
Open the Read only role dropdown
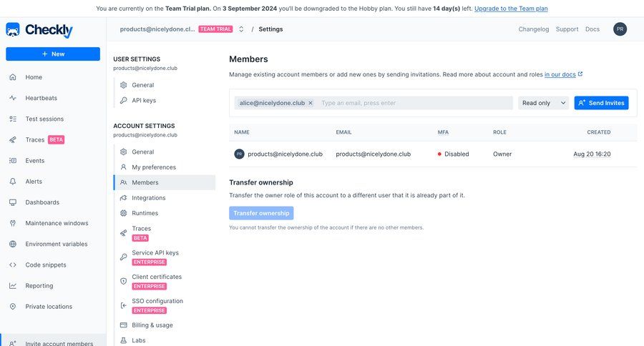pyautogui.click(x=543, y=103)
